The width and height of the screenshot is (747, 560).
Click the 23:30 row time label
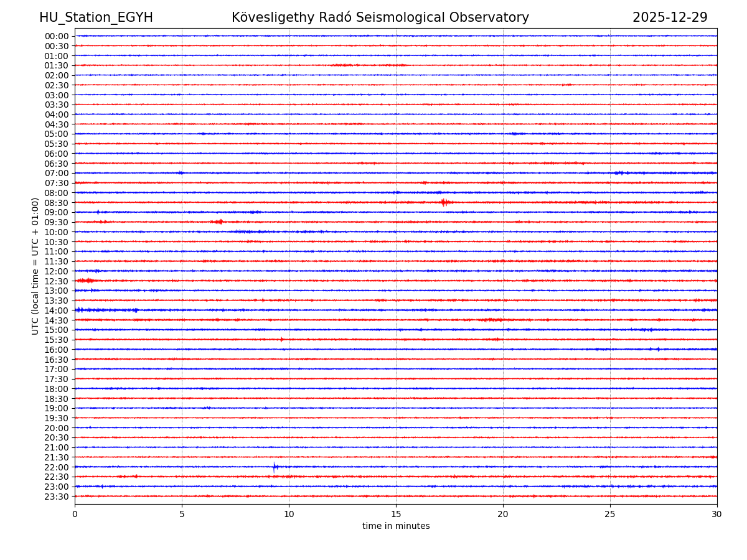coord(56,497)
